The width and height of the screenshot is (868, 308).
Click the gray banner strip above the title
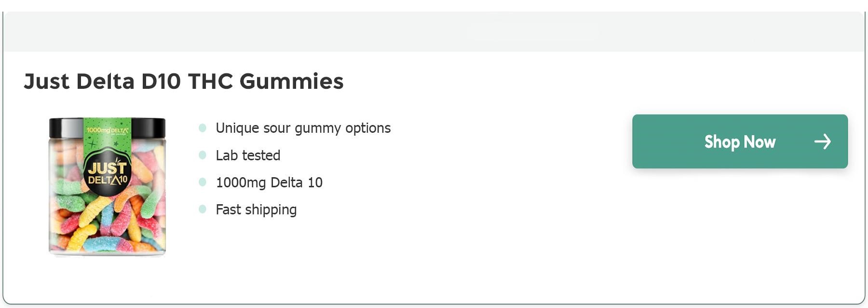(434, 32)
